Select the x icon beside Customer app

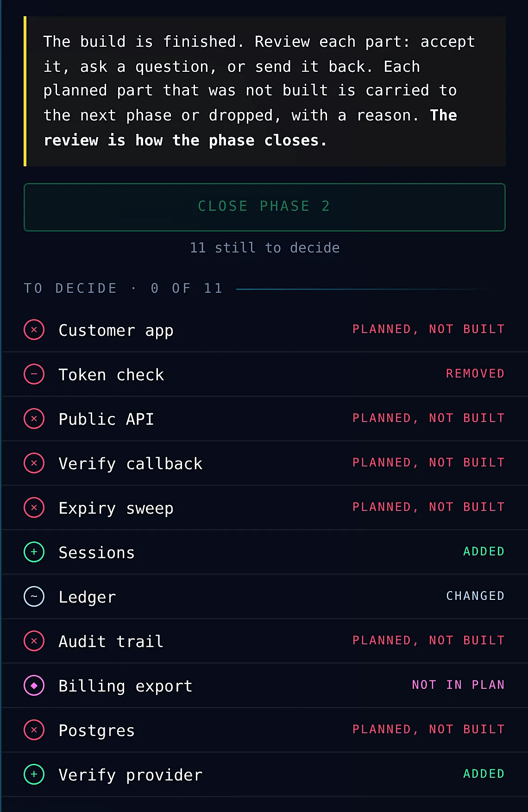(x=34, y=330)
